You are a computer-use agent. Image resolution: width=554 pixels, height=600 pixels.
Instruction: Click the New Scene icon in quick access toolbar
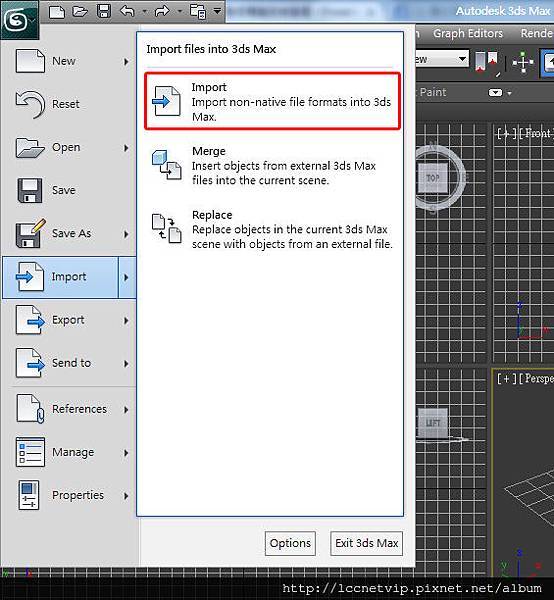tap(57, 11)
